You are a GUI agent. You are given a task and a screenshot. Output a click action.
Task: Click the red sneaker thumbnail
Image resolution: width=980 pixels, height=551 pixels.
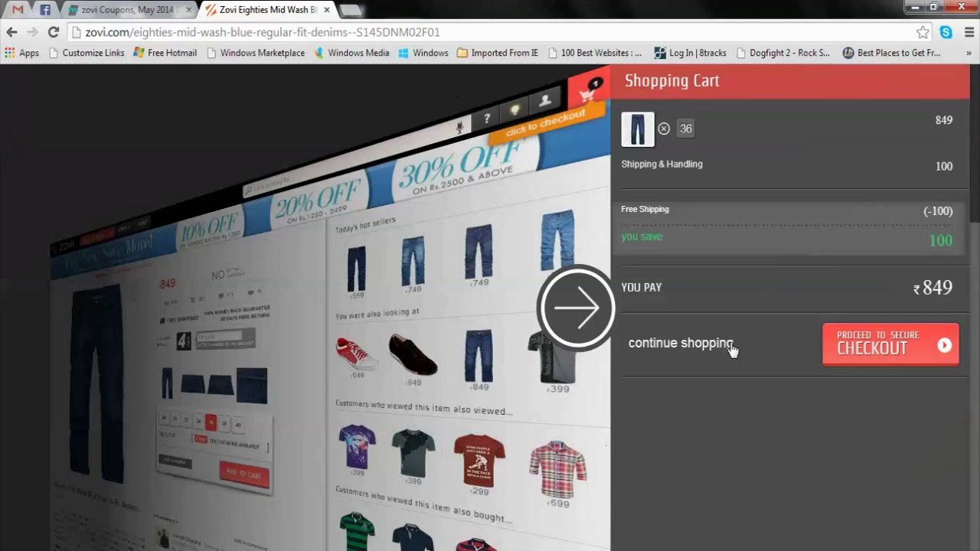(356, 353)
